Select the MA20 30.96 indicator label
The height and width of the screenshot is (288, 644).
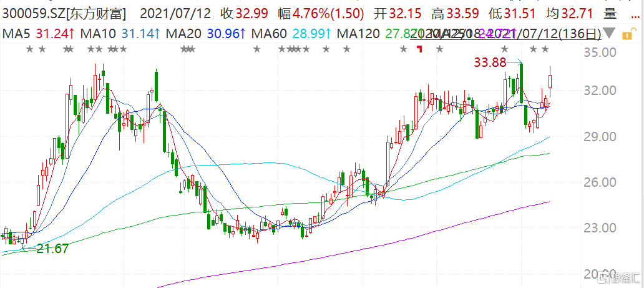(x=206, y=34)
